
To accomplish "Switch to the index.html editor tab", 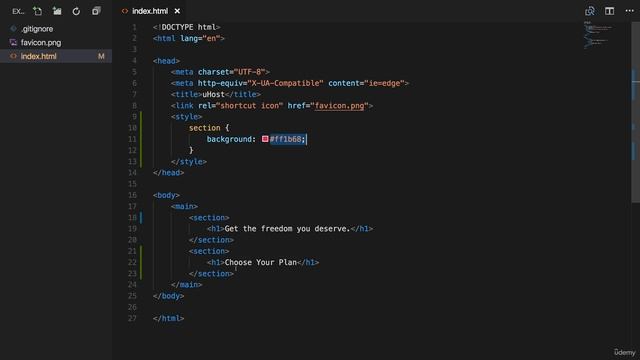I will pos(150,11).
